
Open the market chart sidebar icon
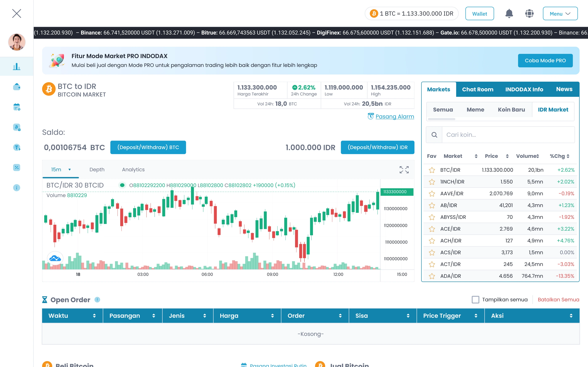pyautogui.click(x=16, y=66)
